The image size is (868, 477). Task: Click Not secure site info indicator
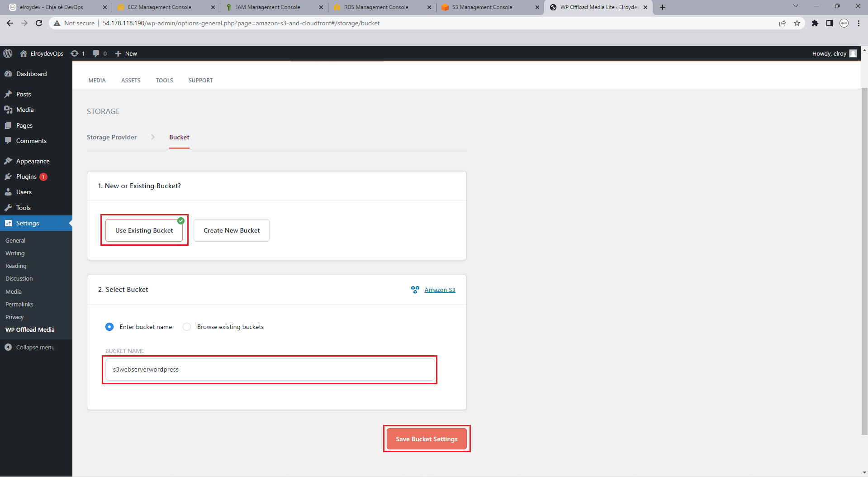click(74, 23)
